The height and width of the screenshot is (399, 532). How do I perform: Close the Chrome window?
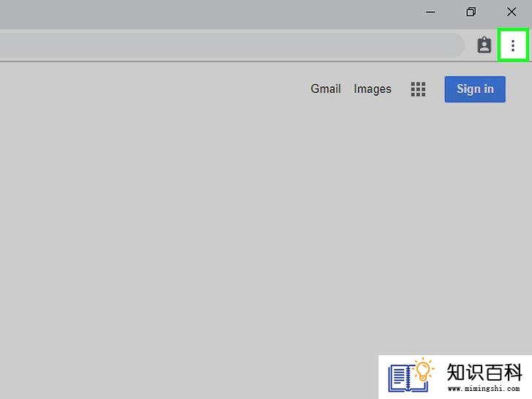(512, 12)
